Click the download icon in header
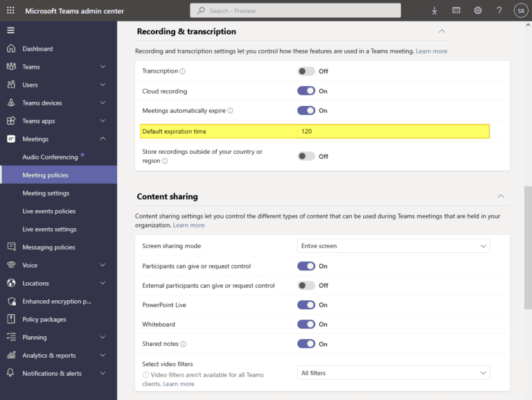532x400 pixels. click(x=434, y=10)
